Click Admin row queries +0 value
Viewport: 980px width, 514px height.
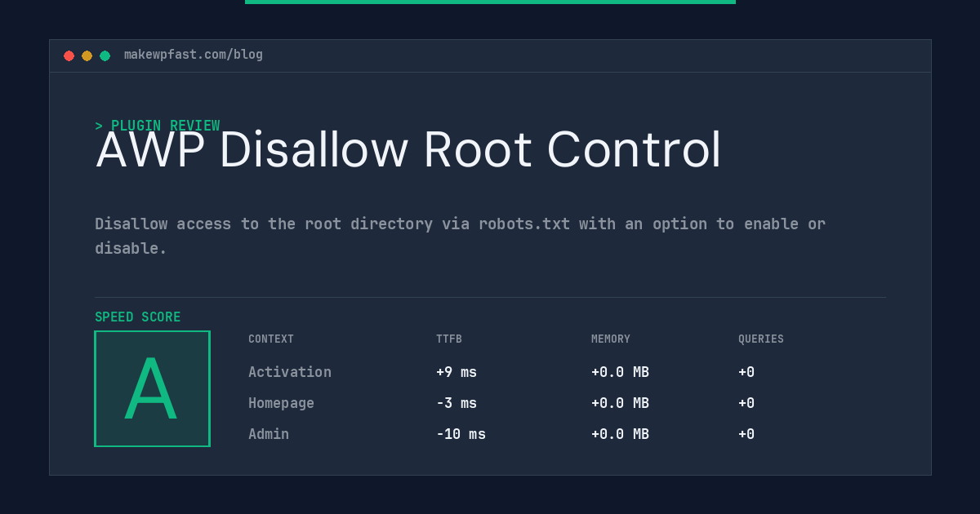[746, 434]
